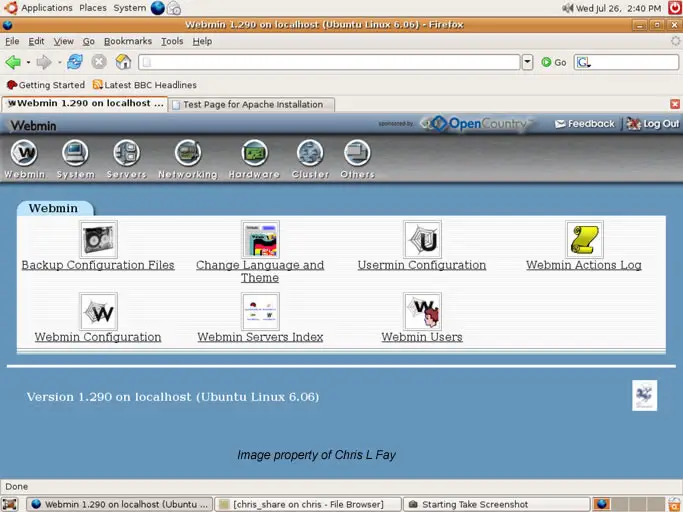Log out of Webmin
This screenshot has width=683, height=512.
[653, 124]
